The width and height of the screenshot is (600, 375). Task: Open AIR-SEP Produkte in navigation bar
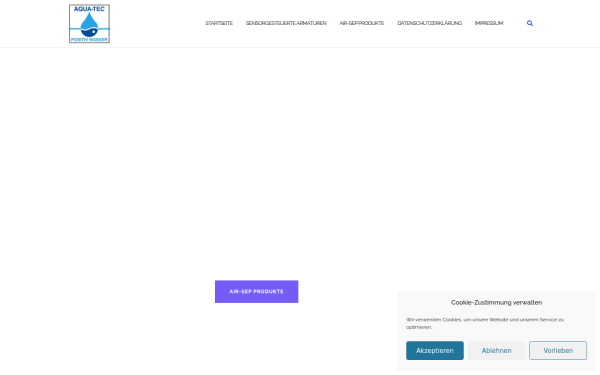click(x=362, y=23)
